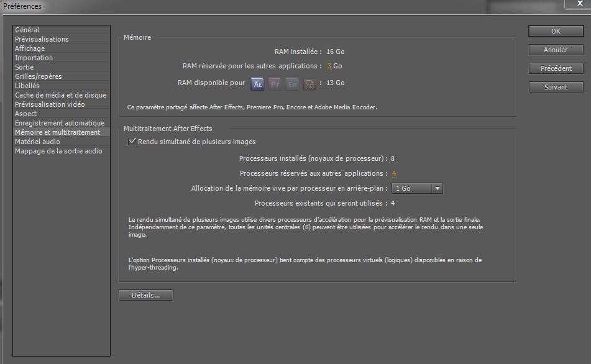The image size is (591, 364).
Task: Open Matériel audio preferences
Action: pos(62,142)
